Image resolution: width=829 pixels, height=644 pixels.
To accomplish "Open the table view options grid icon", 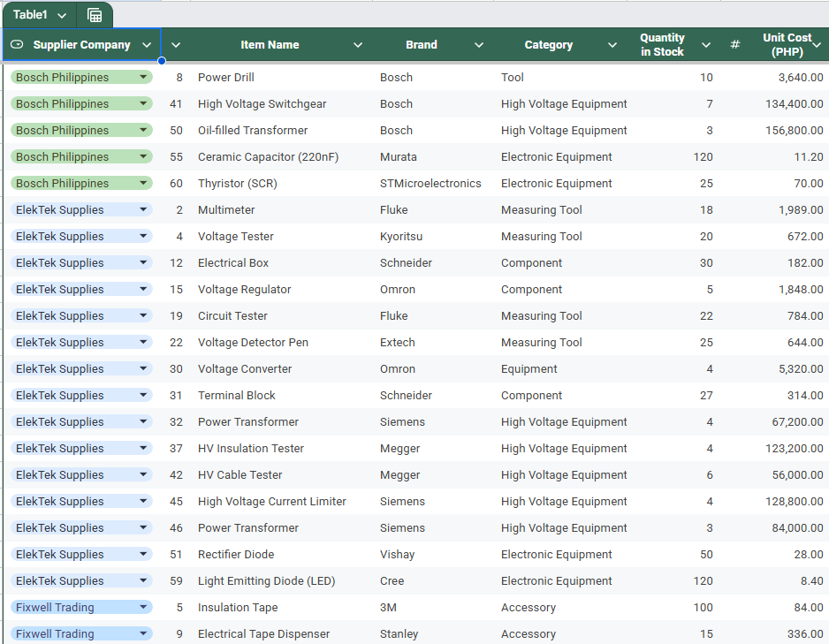I will click(95, 15).
